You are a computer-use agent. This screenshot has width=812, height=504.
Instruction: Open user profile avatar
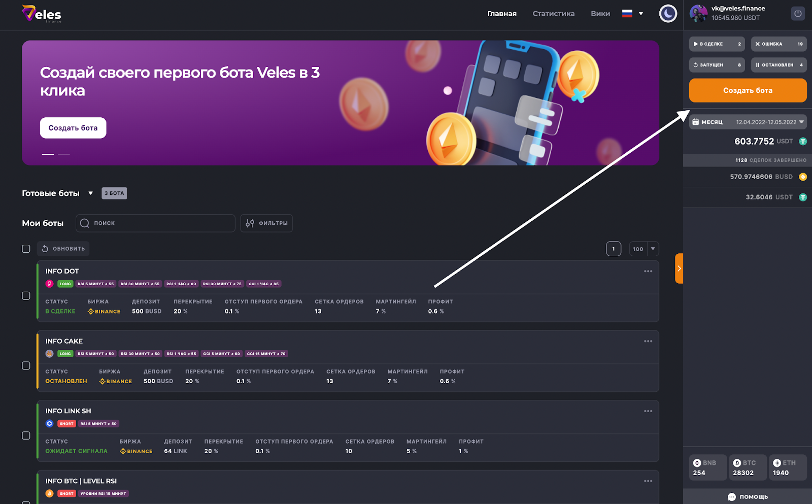click(x=698, y=14)
